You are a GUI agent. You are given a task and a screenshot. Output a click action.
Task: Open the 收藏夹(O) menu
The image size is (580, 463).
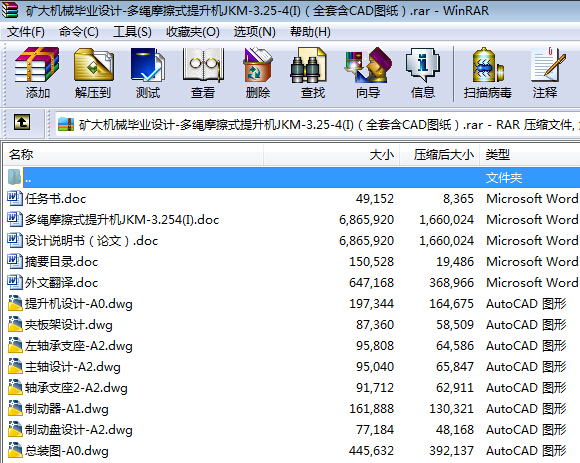click(x=192, y=32)
